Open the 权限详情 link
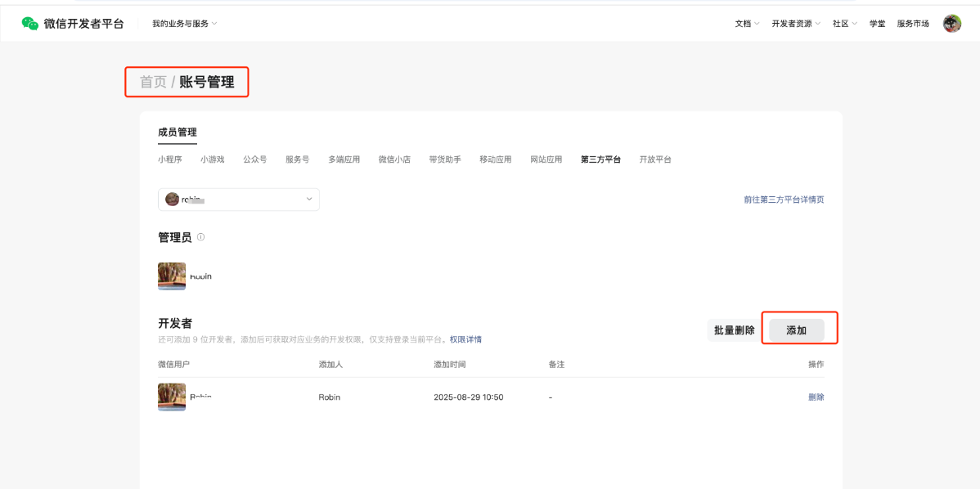The width and height of the screenshot is (980, 489). (x=465, y=339)
